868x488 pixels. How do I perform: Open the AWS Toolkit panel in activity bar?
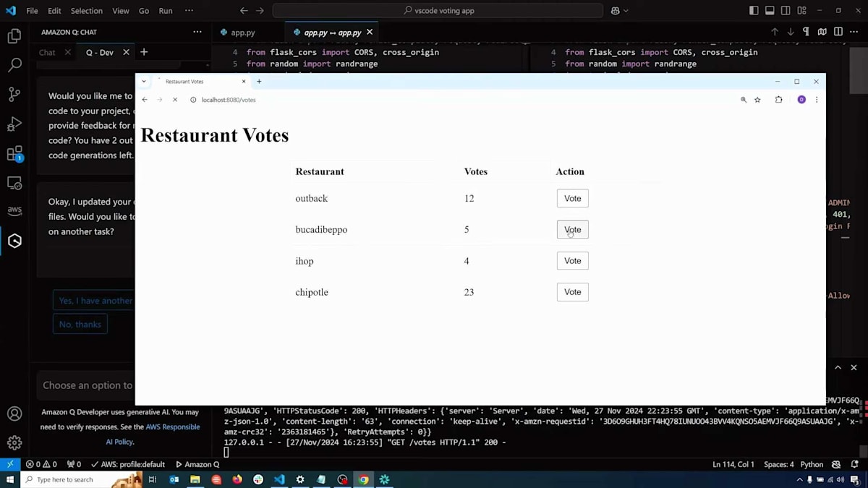tap(14, 211)
